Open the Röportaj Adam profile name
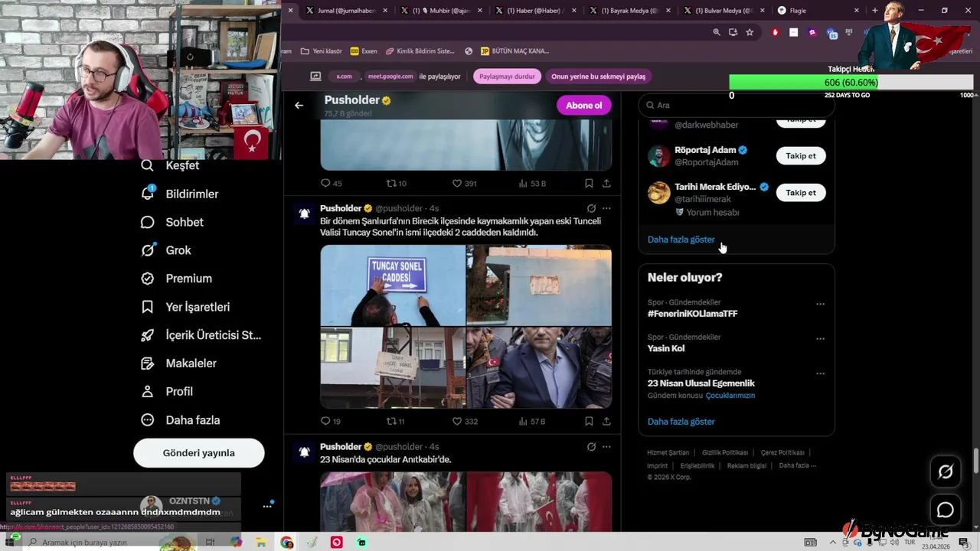Image resolution: width=980 pixels, height=551 pixels. pos(705,150)
